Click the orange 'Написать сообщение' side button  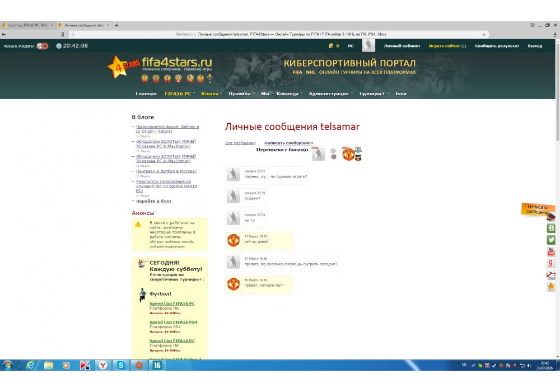tap(538, 210)
